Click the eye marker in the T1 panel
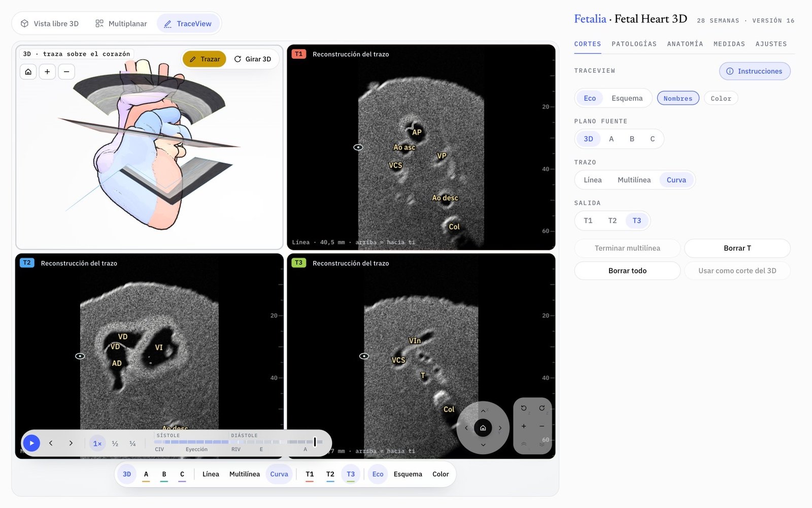 click(x=358, y=147)
